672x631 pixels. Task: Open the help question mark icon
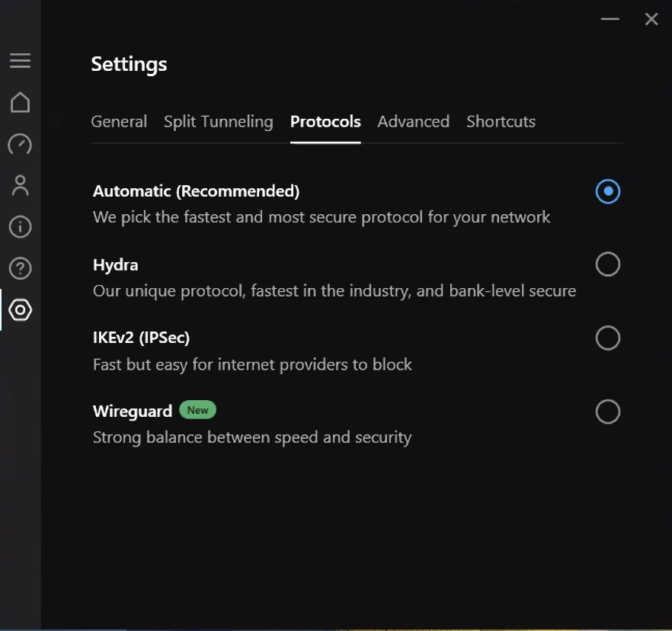pyautogui.click(x=20, y=268)
